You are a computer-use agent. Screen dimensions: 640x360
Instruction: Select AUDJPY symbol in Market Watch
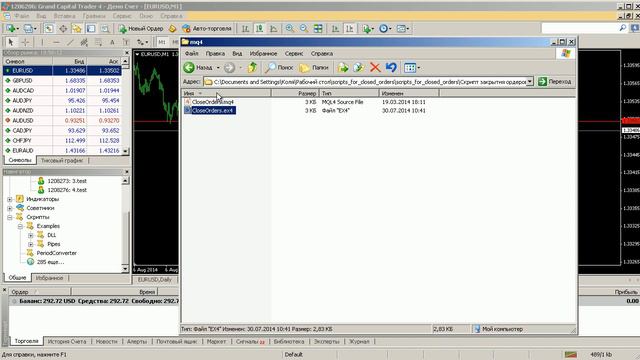tap(62, 100)
